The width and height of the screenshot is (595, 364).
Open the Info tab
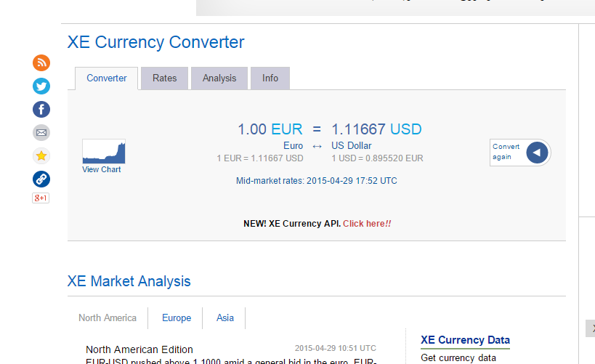tap(270, 78)
